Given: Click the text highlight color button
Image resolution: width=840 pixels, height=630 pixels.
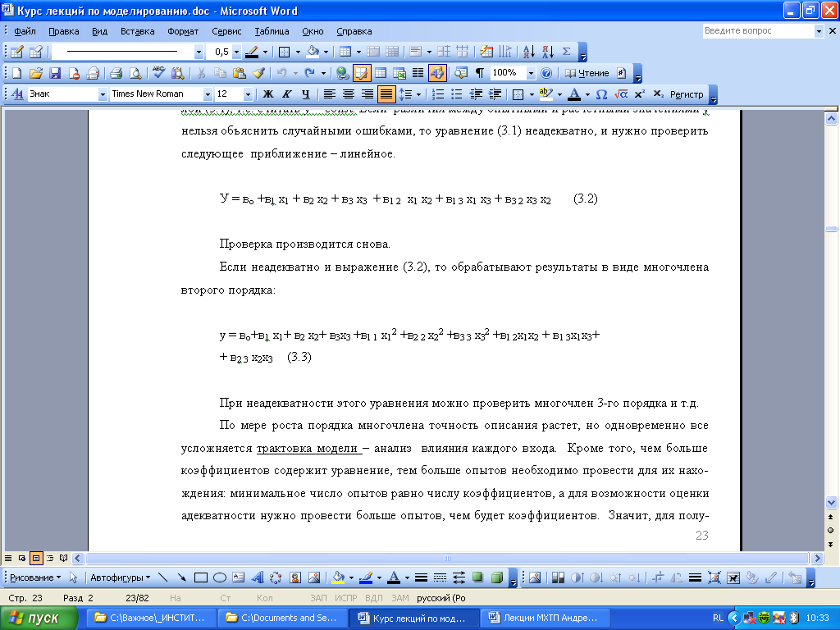Looking at the screenshot, I should coord(546,94).
